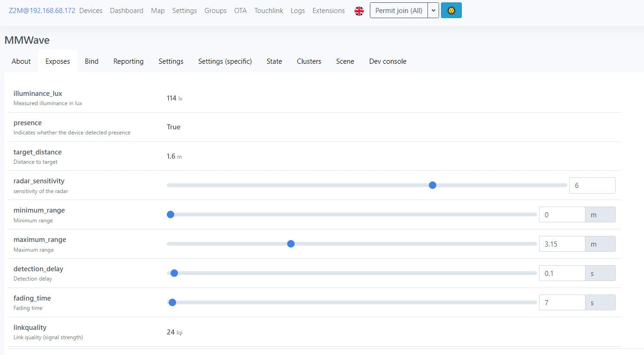Viewport: 644px width, 355px height.
Task: Expand the Permit join dropdown arrow
Action: 433,10
